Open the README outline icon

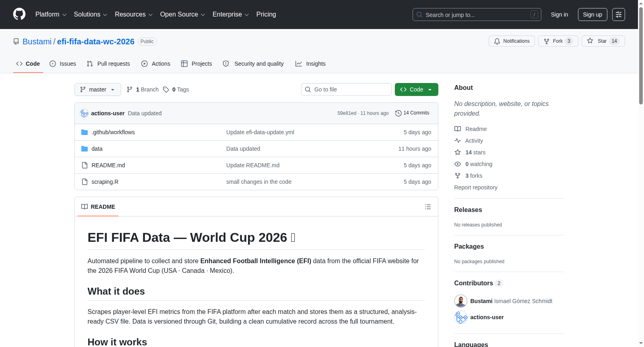[428, 207]
